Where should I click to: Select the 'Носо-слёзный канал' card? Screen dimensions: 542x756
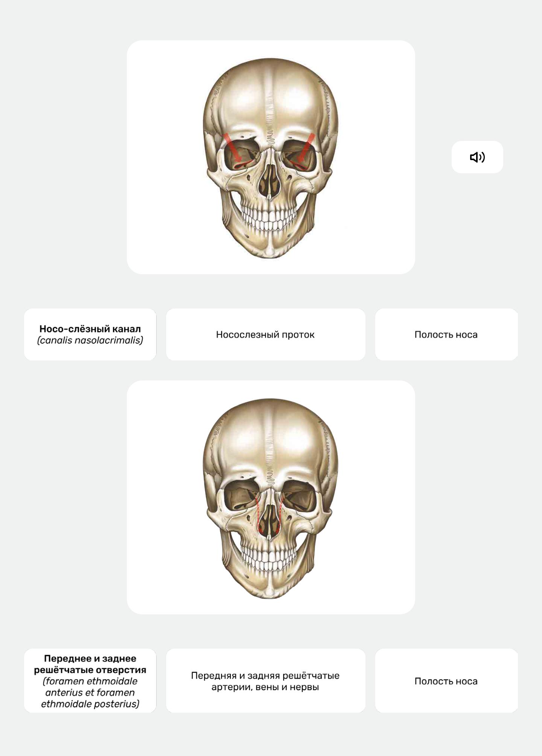point(90,334)
